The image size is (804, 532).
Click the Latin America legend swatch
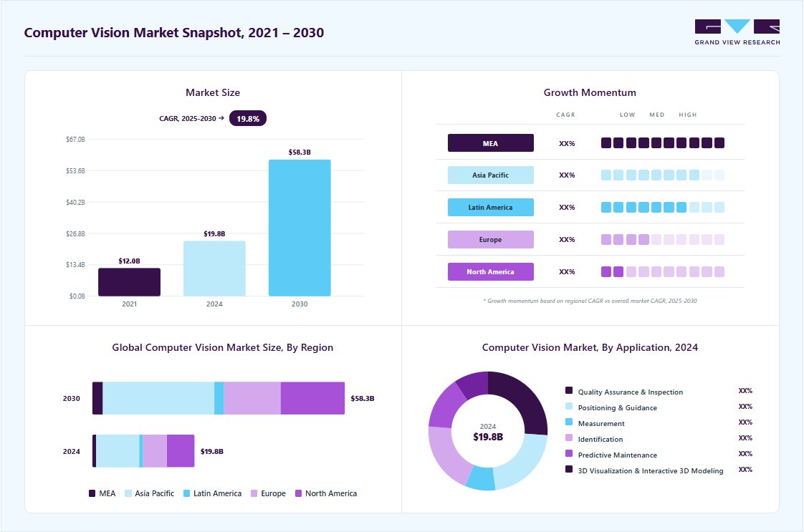186,493
